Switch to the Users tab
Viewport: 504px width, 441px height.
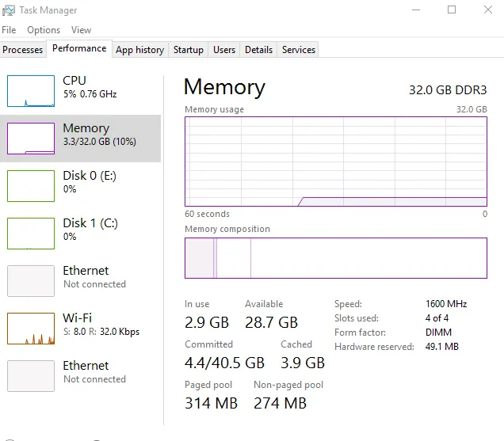224,50
